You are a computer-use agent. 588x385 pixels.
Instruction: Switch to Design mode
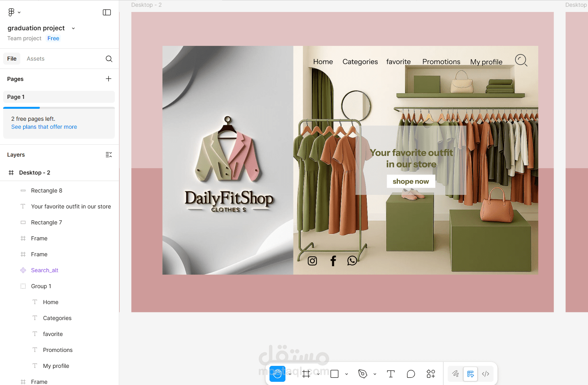tap(470, 374)
